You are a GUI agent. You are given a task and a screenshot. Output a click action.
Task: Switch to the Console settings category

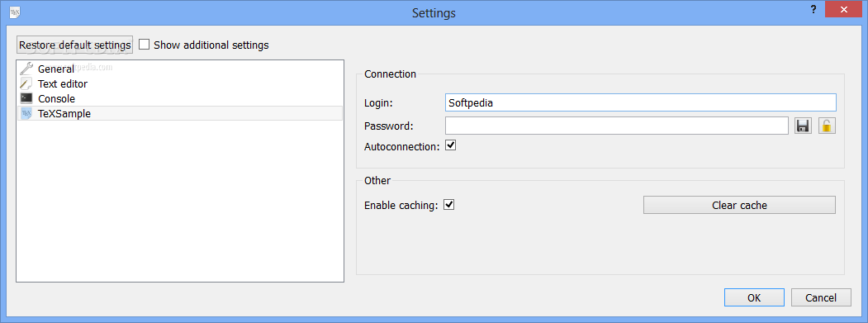(x=180, y=98)
